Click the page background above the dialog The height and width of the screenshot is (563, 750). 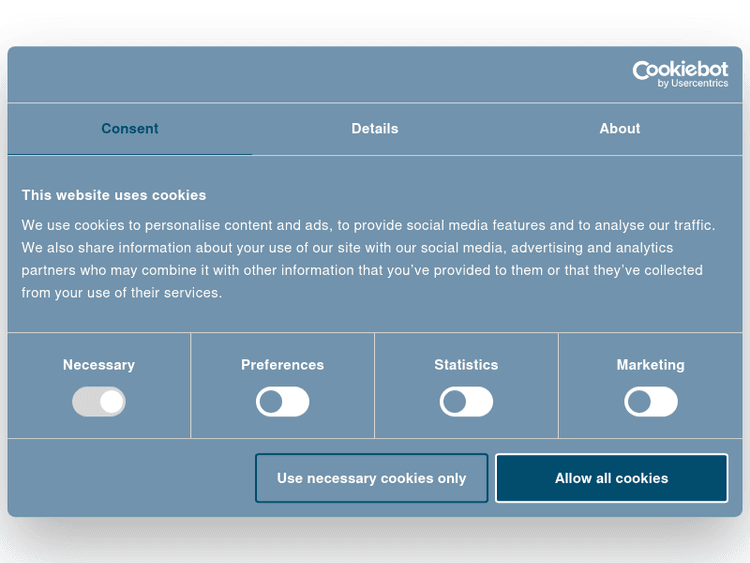point(375,20)
